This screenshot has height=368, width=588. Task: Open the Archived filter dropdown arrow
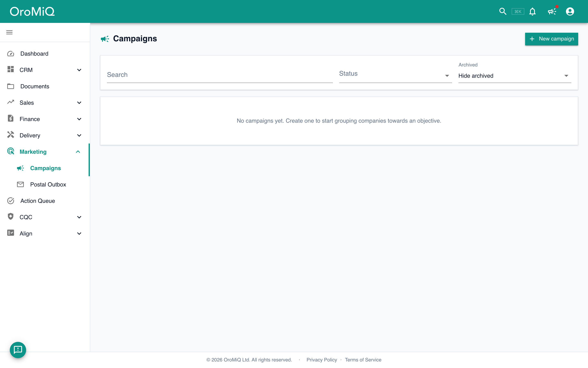tap(566, 76)
